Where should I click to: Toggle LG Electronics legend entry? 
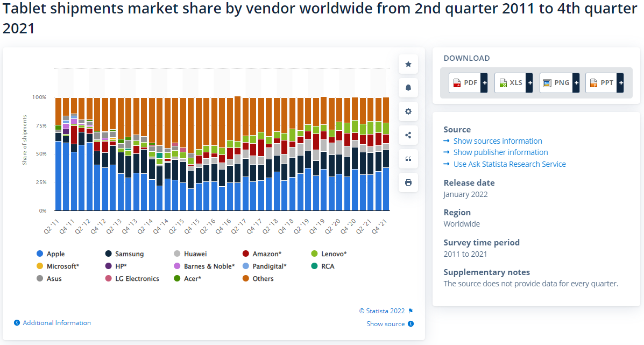point(132,278)
